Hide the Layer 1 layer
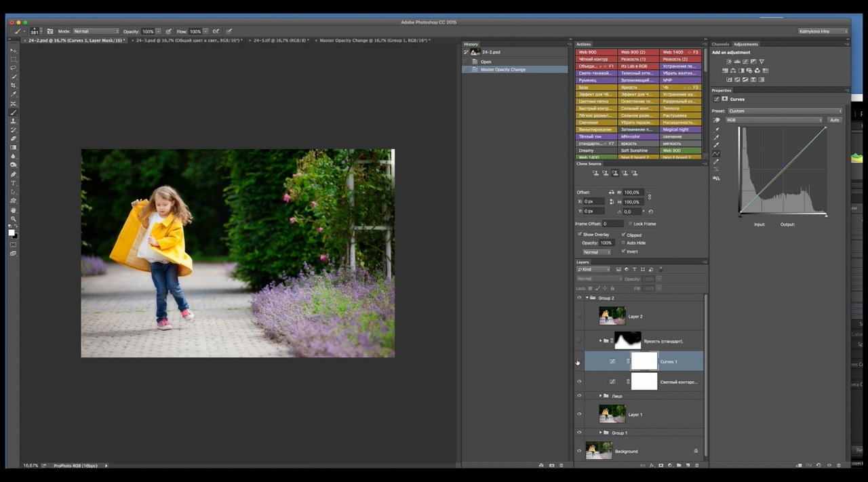The image size is (868, 482). point(579,414)
